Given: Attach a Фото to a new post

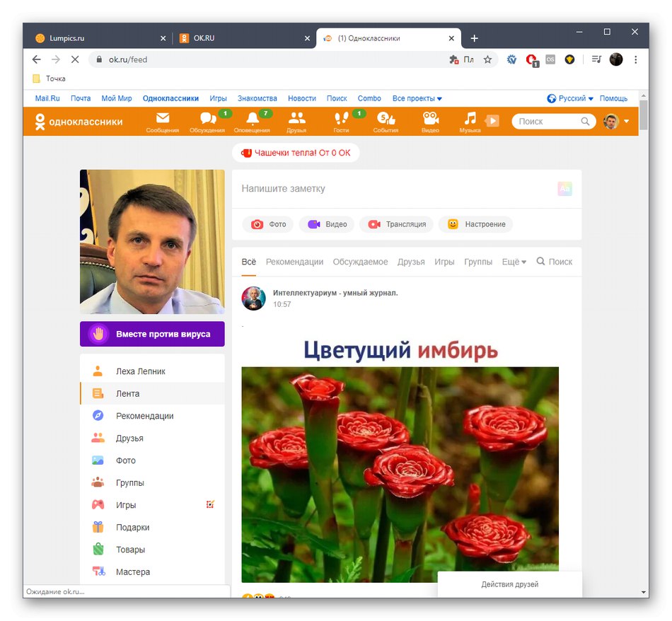Looking at the screenshot, I should [x=267, y=224].
